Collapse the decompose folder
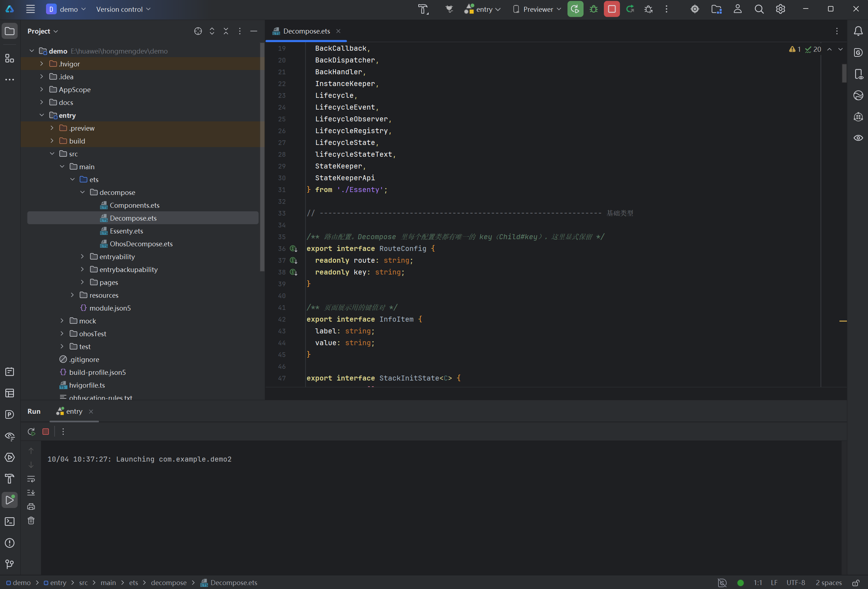The image size is (868, 589). pyautogui.click(x=82, y=192)
